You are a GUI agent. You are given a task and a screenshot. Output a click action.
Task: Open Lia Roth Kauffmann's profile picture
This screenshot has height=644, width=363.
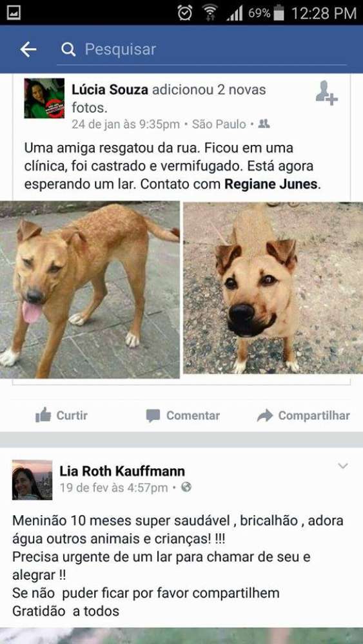[x=32, y=480]
